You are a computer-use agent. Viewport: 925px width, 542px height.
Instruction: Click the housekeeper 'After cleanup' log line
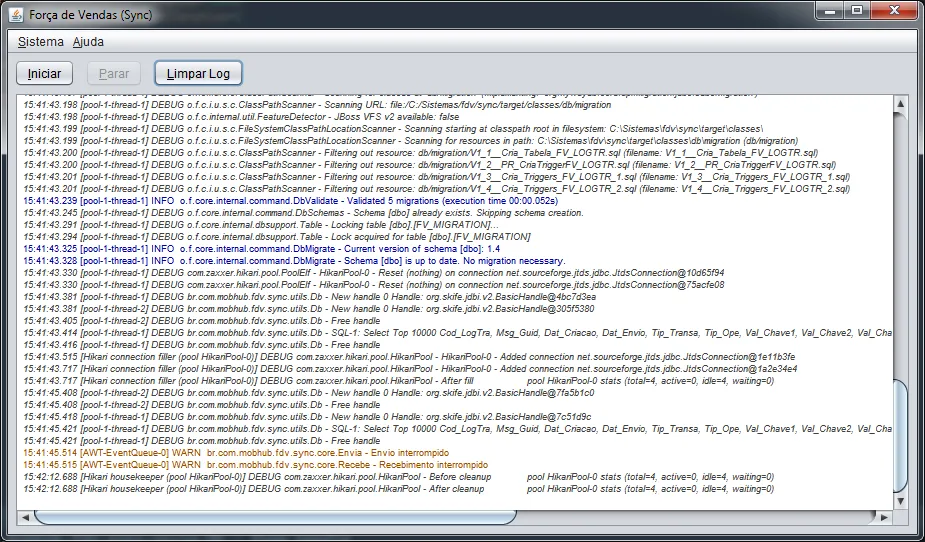tap(399, 489)
